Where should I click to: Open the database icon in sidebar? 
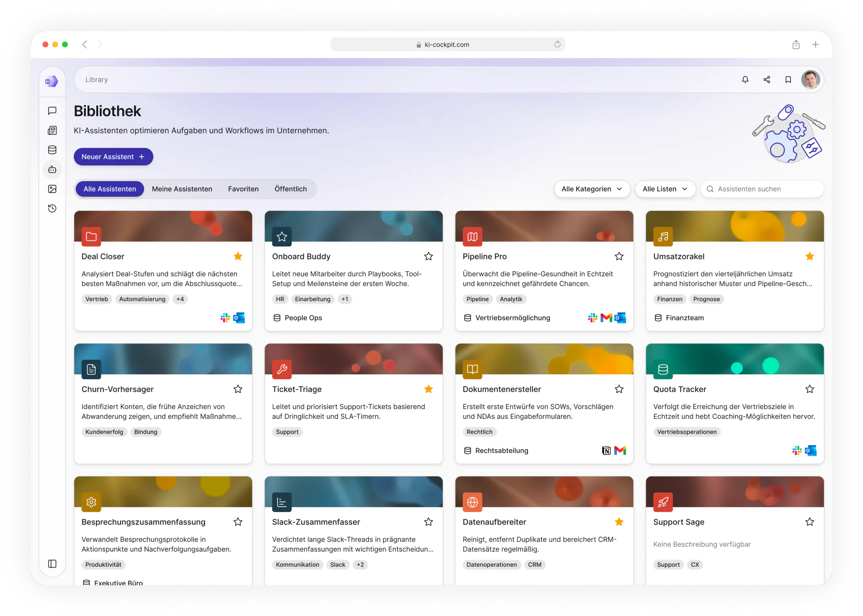pos(52,150)
